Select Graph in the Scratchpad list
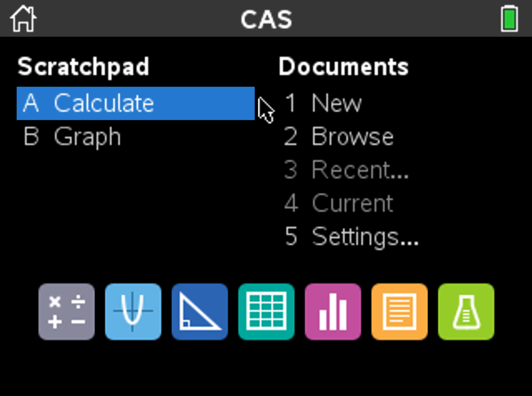Image resolution: width=532 pixels, height=396 pixels. [87, 137]
